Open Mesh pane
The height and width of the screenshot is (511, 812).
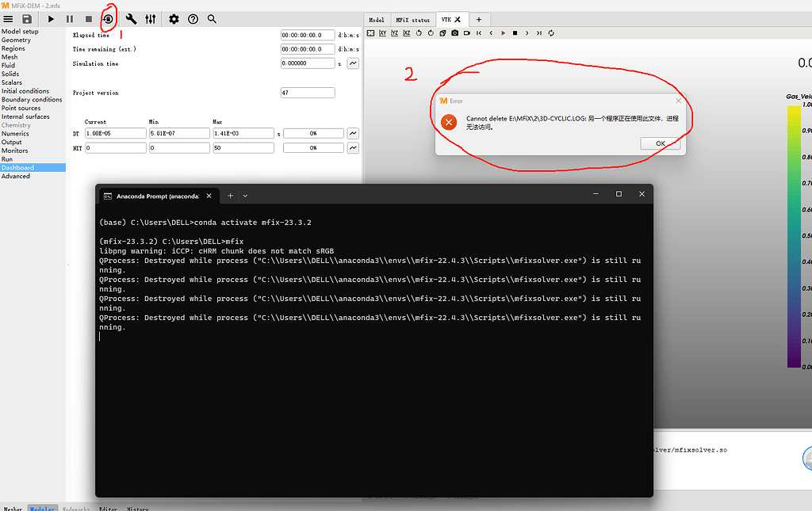(10, 57)
